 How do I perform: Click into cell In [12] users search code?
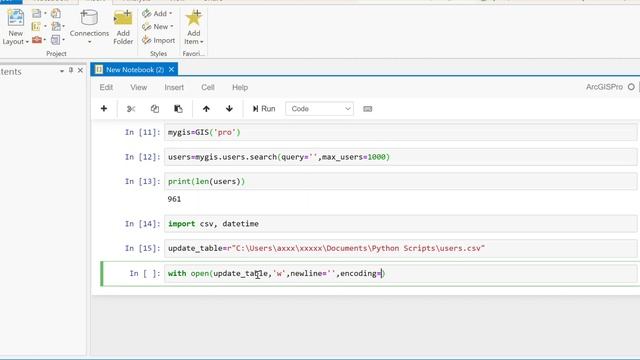(400, 157)
